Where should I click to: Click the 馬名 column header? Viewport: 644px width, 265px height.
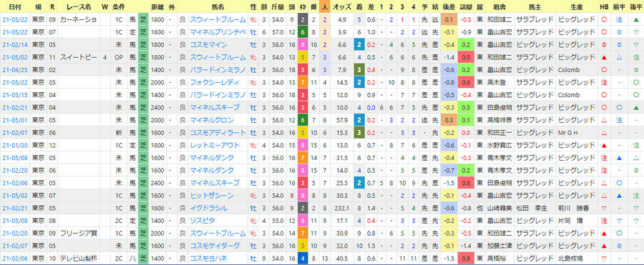pyautogui.click(x=218, y=7)
